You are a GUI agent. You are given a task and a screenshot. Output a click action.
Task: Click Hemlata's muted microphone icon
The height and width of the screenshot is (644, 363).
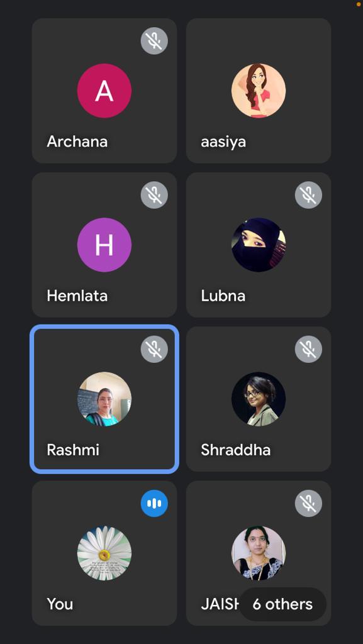click(x=154, y=195)
